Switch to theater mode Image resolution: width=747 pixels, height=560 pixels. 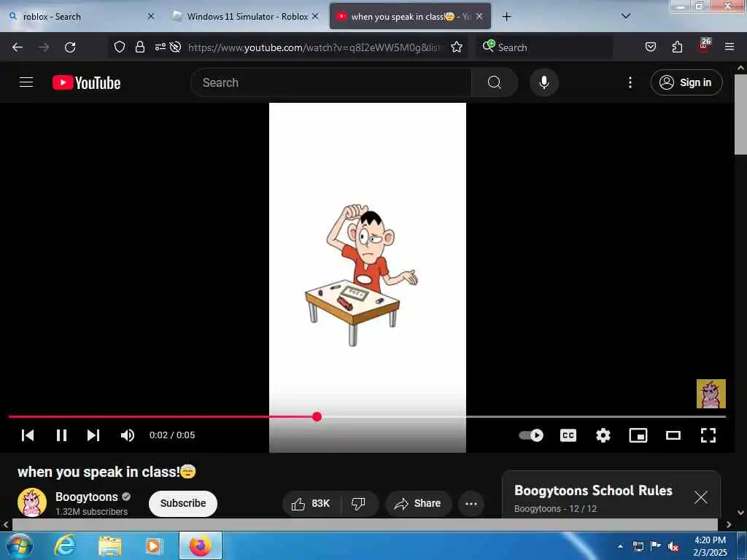pos(673,435)
